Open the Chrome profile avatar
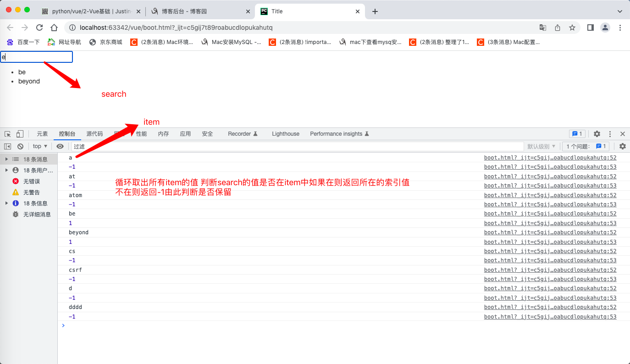 pos(605,28)
